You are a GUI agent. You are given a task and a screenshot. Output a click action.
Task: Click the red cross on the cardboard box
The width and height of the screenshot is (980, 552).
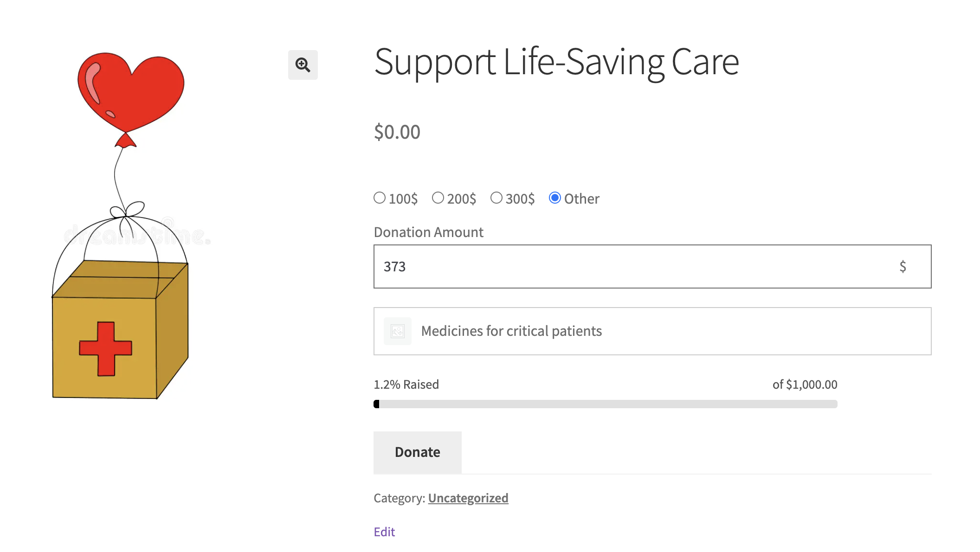click(x=105, y=348)
